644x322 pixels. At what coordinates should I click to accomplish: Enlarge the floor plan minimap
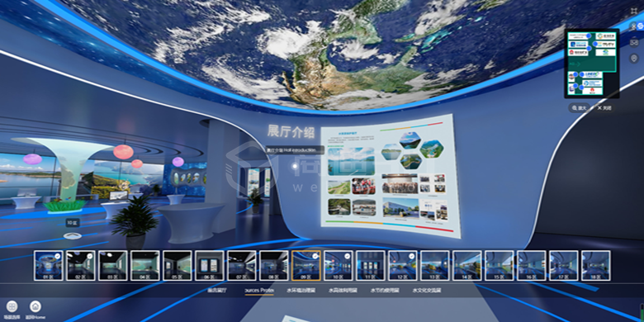click(x=579, y=107)
